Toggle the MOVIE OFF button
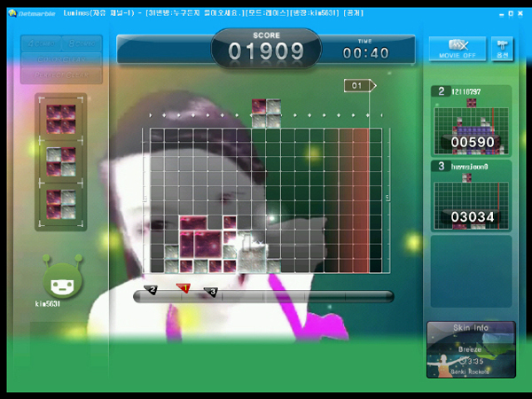The image size is (532, 399). point(458,48)
